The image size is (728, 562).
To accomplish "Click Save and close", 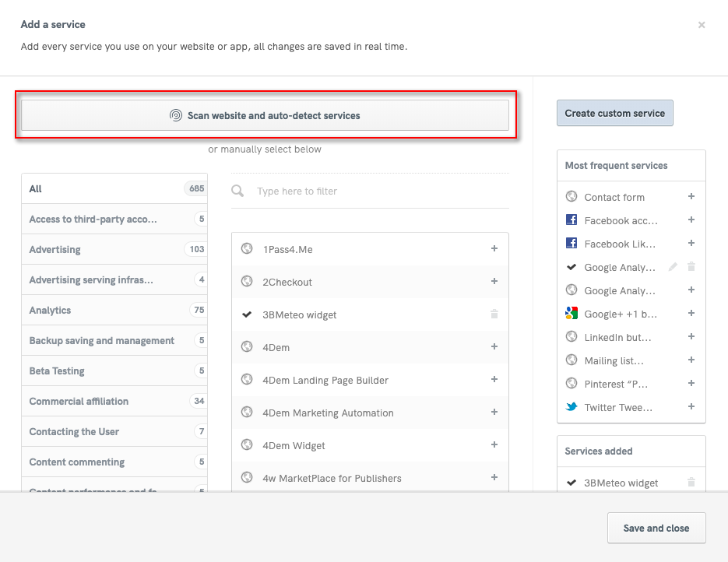I will point(656,528).
